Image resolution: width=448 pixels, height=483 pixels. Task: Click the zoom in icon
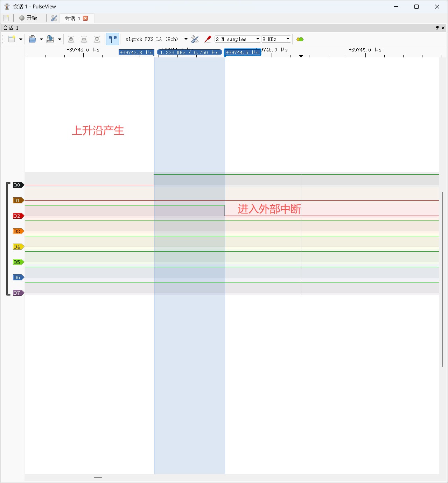[71, 39]
